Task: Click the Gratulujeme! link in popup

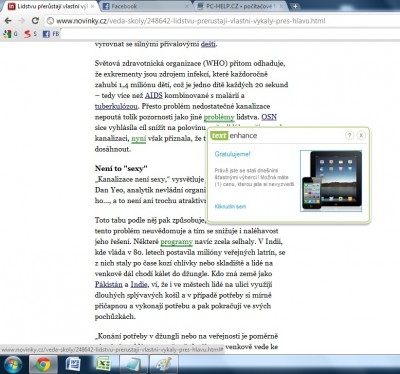Action: coord(232,154)
